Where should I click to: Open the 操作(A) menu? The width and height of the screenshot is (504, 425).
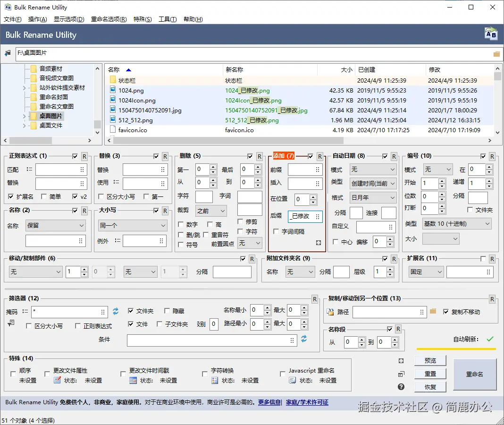point(38,19)
